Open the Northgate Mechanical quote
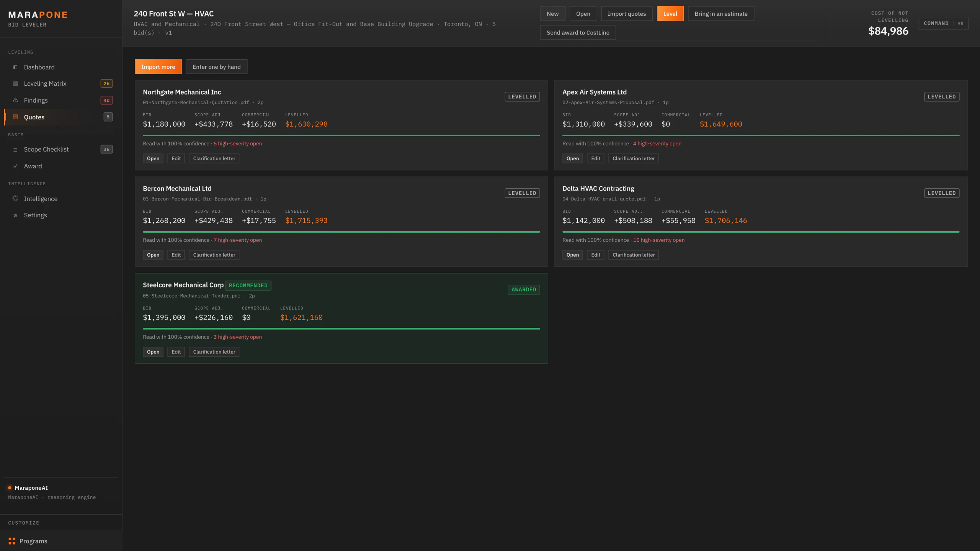The width and height of the screenshot is (980, 551). click(x=153, y=158)
